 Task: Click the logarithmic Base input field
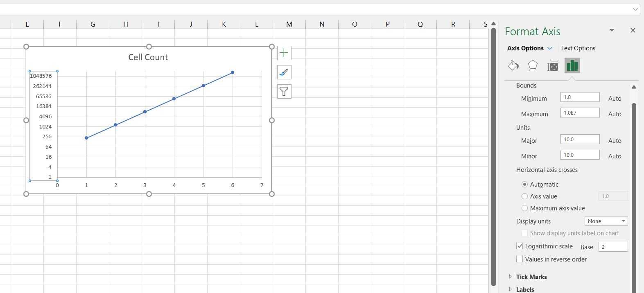[x=612, y=247]
